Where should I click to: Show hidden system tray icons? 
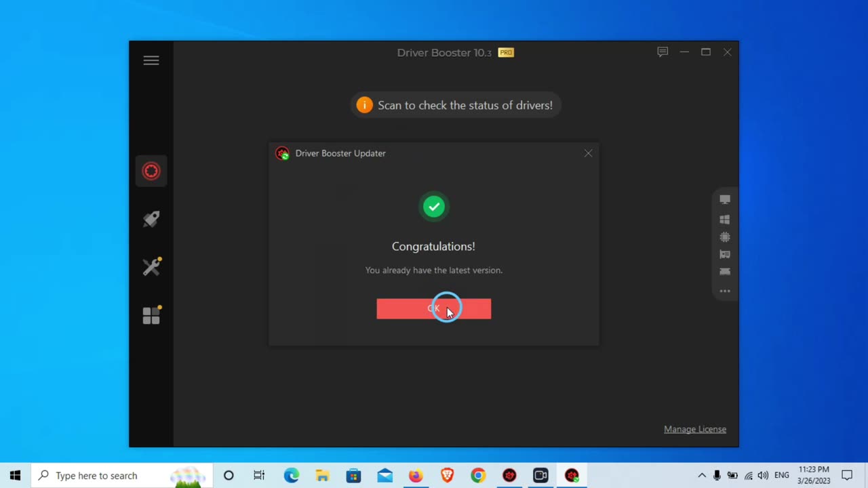(702, 475)
